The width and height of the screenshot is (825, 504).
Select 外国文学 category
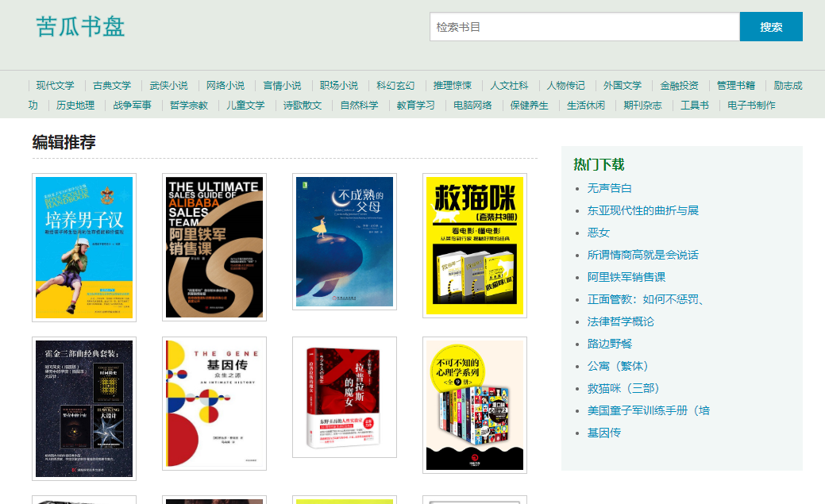623,85
